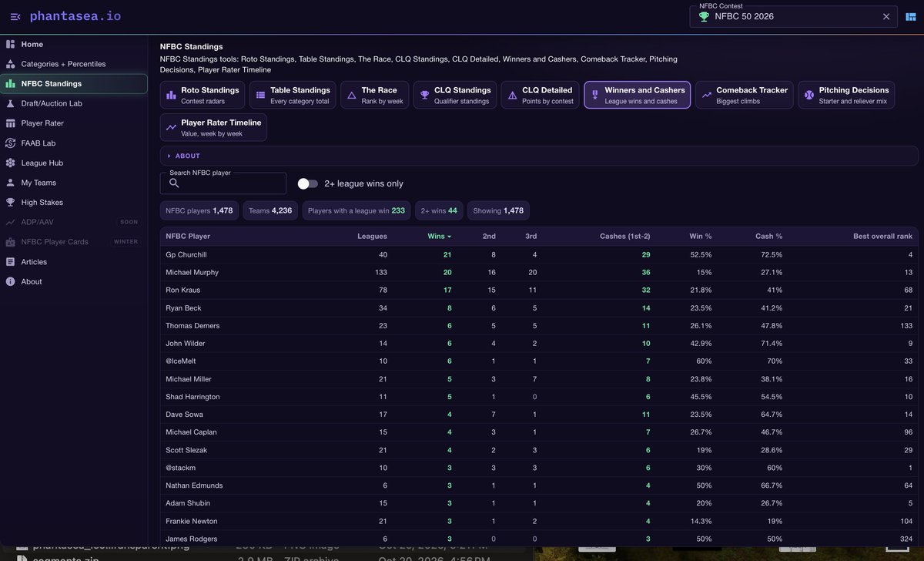Select the Frankie Newton player name
This screenshot has height=561, width=924.
tap(190, 521)
